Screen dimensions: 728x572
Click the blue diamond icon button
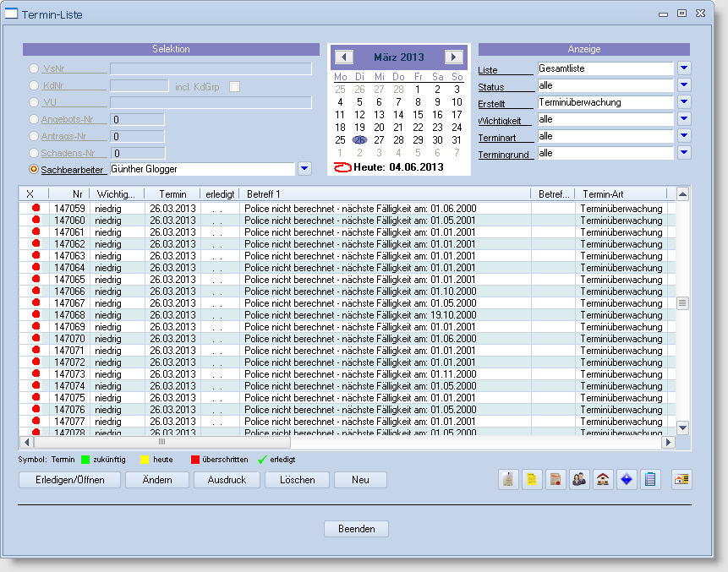[x=627, y=480]
